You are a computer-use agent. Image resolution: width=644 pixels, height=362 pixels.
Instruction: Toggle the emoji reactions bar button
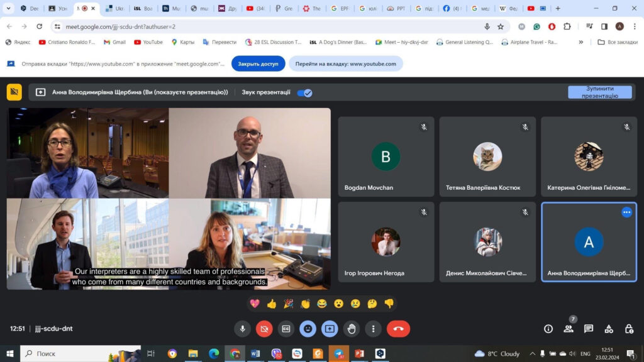pyautogui.click(x=308, y=329)
